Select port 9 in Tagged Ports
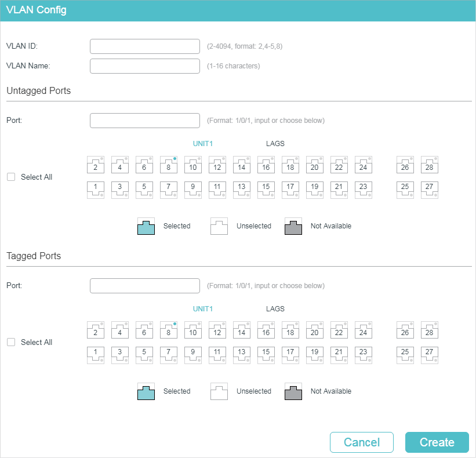The height and width of the screenshot is (458, 476). 193,355
